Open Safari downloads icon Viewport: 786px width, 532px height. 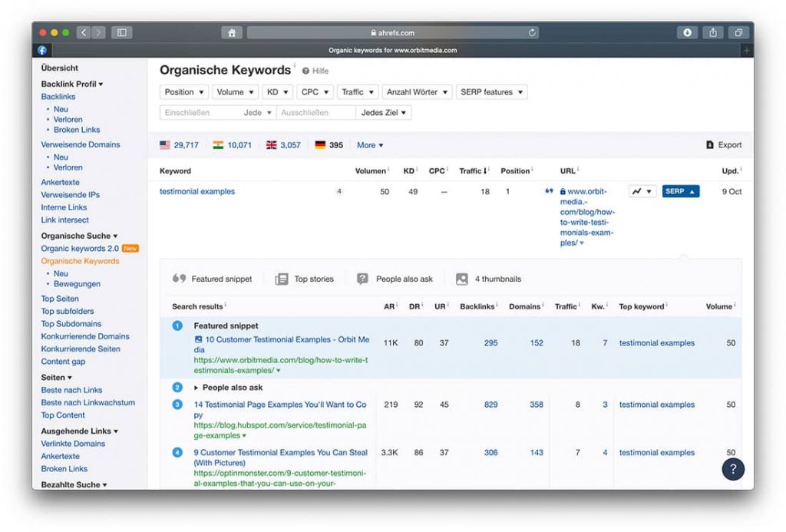tap(687, 32)
